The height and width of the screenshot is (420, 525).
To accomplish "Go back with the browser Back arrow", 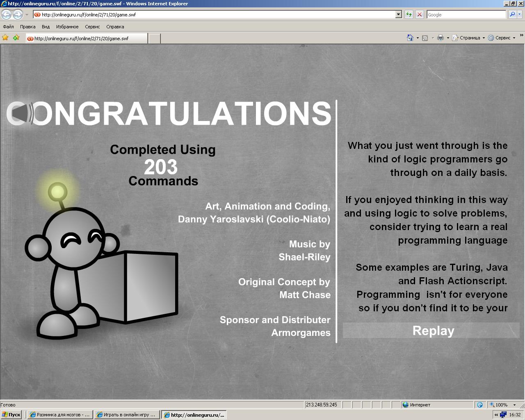I will pyautogui.click(x=7, y=15).
